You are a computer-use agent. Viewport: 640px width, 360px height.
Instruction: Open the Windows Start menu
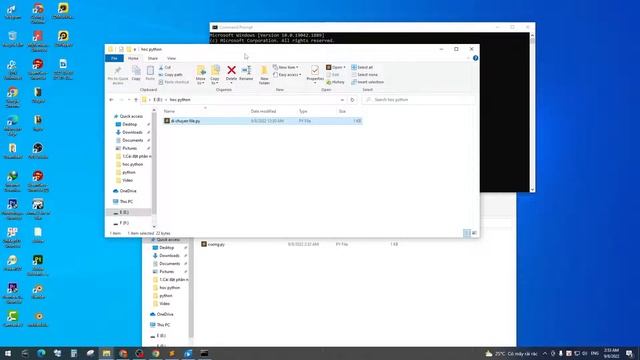pyautogui.click(x=8, y=353)
